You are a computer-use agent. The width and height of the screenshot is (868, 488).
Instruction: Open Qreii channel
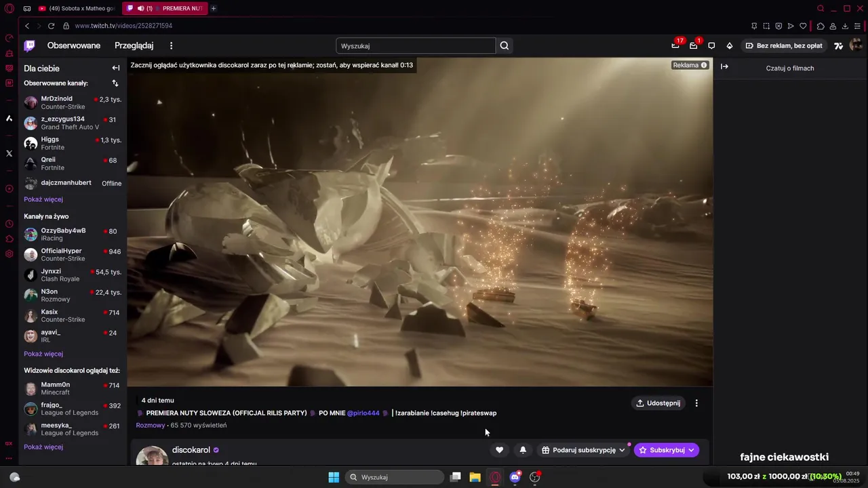point(73,163)
